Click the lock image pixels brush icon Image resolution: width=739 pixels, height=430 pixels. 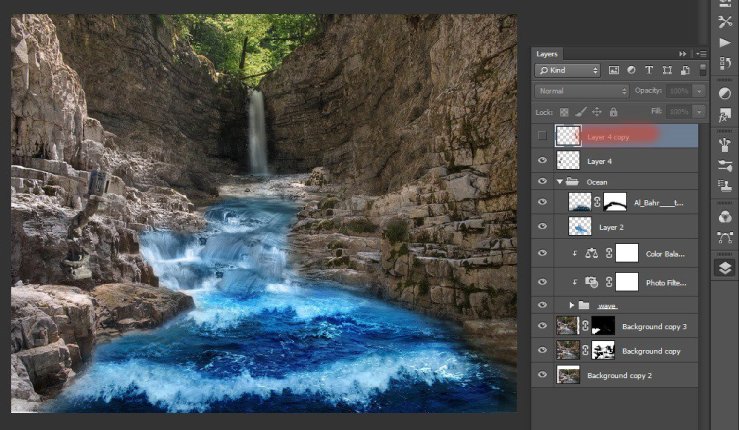[x=580, y=111]
